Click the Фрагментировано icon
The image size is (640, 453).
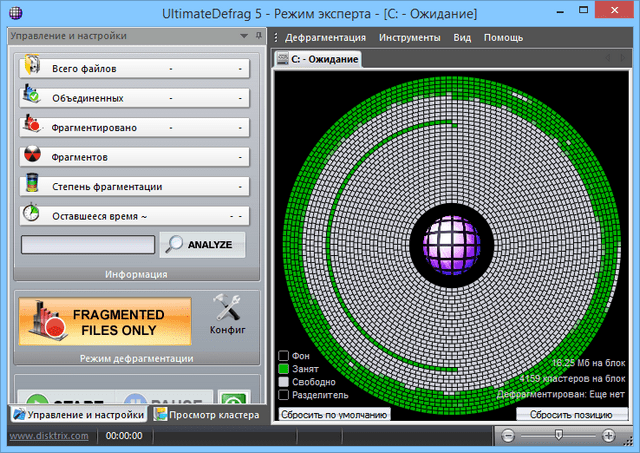pos(33,127)
